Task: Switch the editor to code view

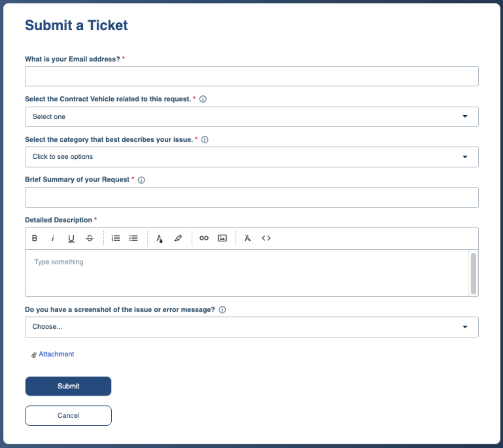Action: click(x=266, y=238)
